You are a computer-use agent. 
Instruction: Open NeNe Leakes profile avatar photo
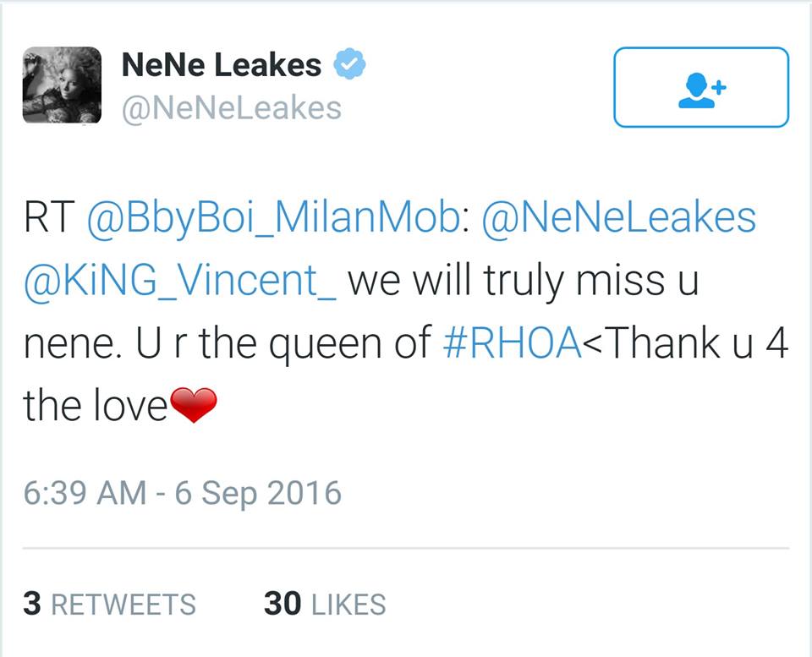[62, 86]
